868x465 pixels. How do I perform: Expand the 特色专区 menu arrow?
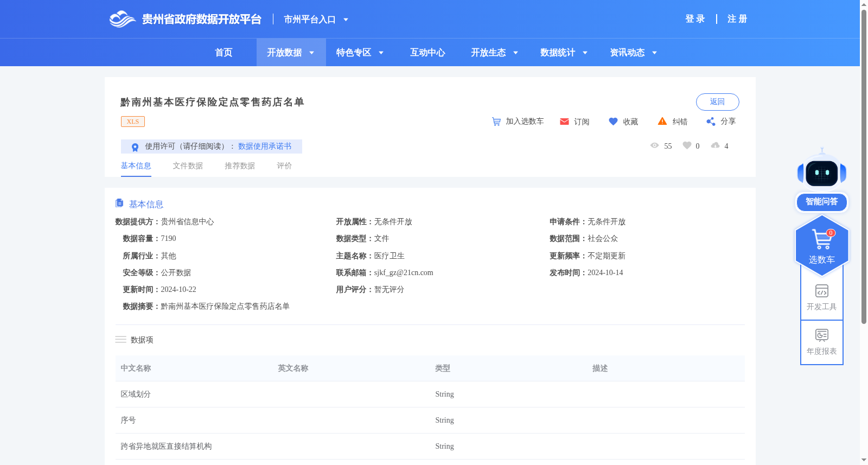381,53
